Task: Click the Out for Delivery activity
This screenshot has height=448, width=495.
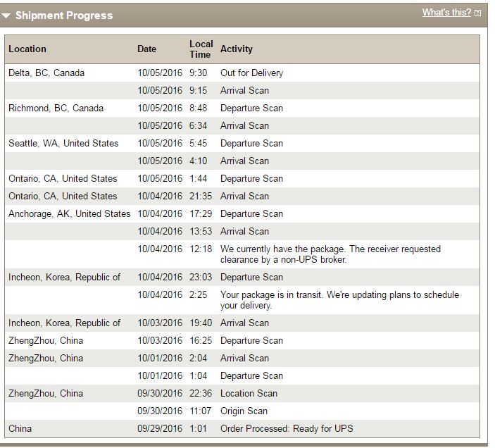Action: [251, 73]
